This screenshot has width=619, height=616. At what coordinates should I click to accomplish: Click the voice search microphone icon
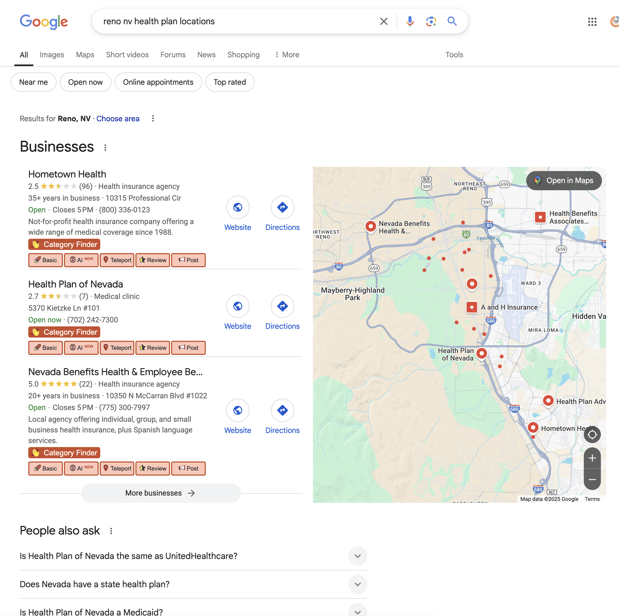point(409,21)
